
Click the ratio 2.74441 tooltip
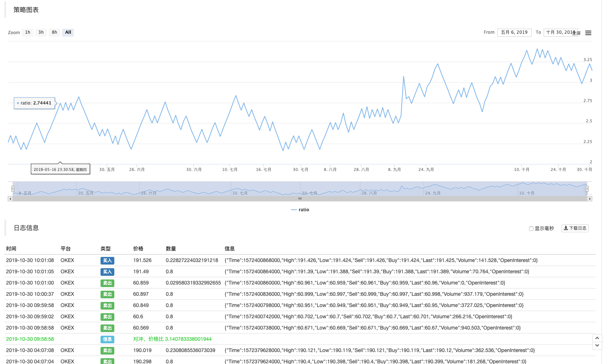pyautogui.click(x=34, y=103)
